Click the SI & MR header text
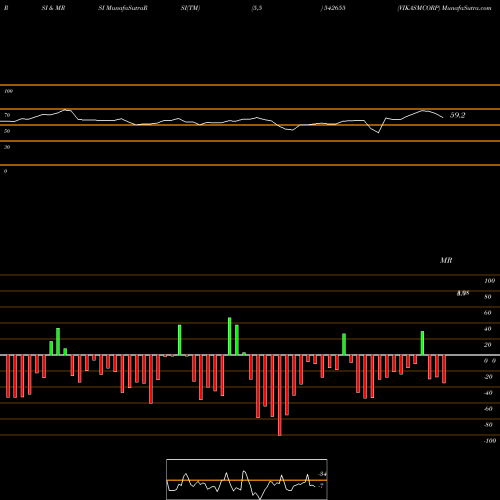Viewport: 500px width, 500px height. 53,8
